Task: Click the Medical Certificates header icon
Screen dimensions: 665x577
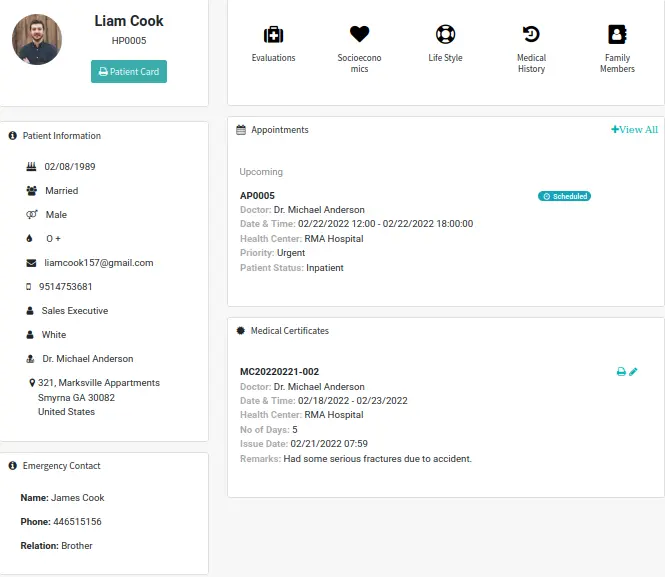Action: pos(241,331)
